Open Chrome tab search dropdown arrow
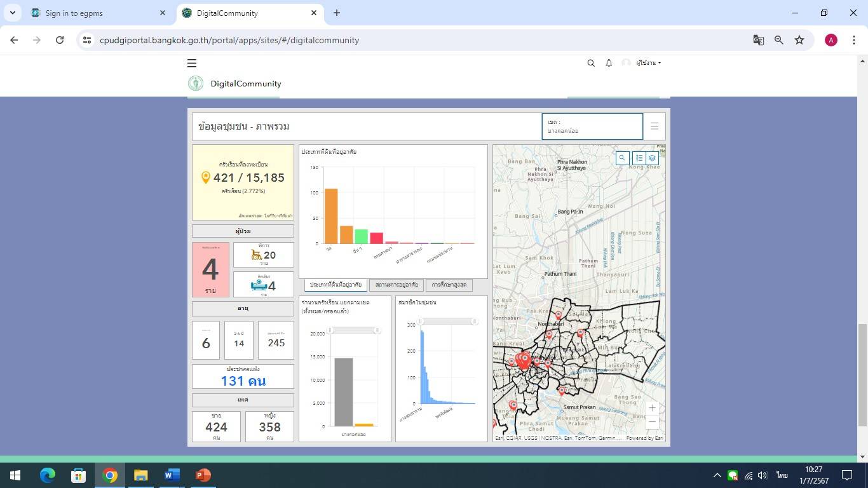This screenshot has width=868, height=488. point(13,13)
